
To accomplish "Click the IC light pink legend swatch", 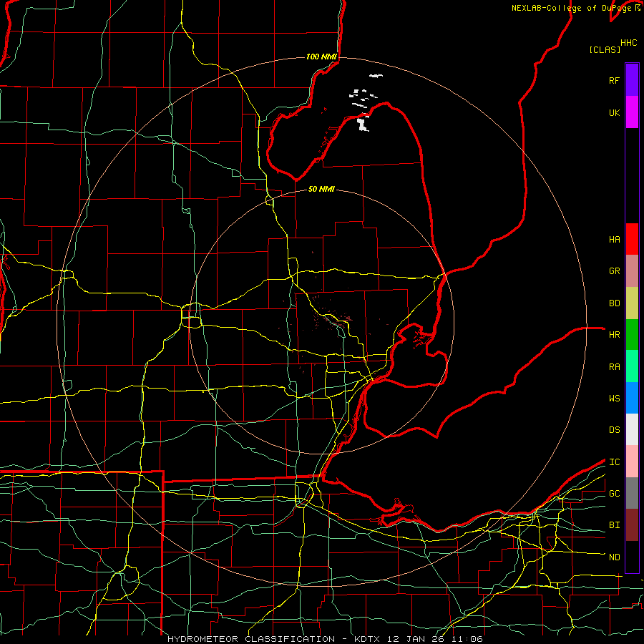I will (x=632, y=462).
